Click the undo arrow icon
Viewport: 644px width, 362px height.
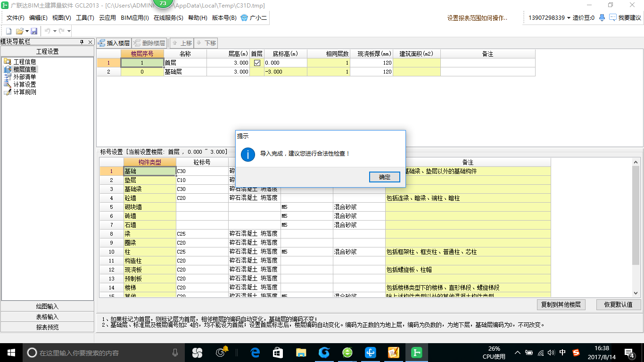47,31
